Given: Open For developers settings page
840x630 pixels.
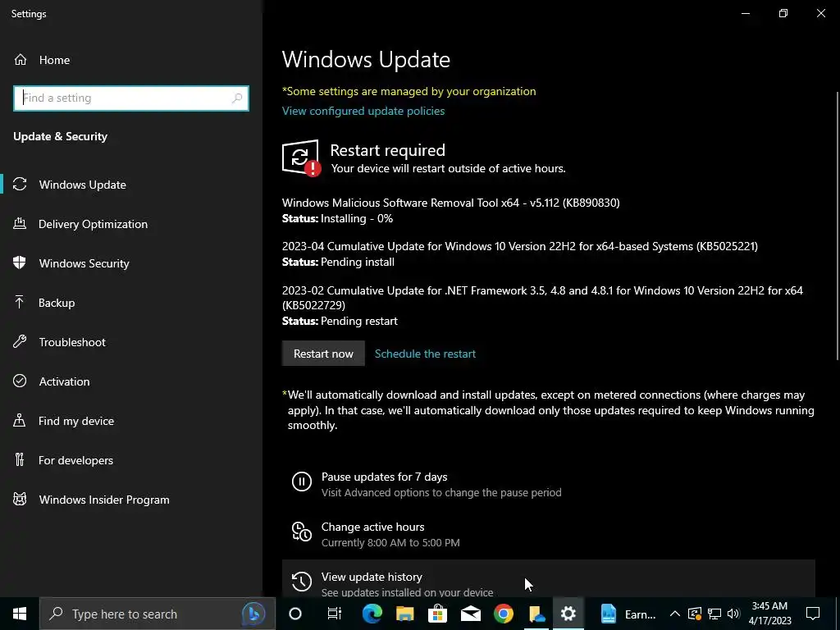Looking at the screenshot, I should point(131,460).
